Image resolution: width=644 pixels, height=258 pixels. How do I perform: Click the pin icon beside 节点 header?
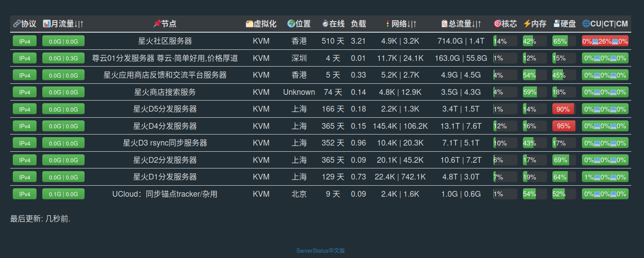pos(157,24)
